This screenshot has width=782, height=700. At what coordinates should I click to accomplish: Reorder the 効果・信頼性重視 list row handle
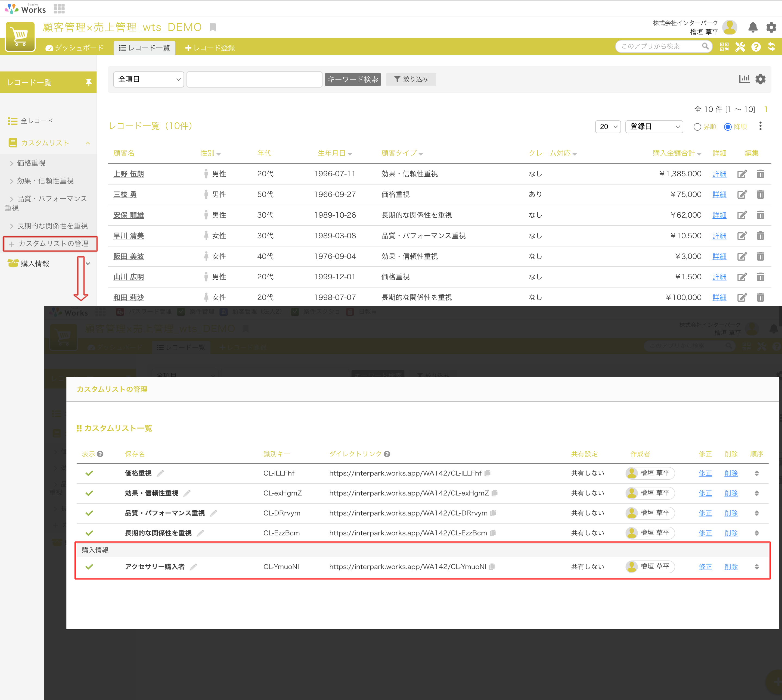coord(757,493)
